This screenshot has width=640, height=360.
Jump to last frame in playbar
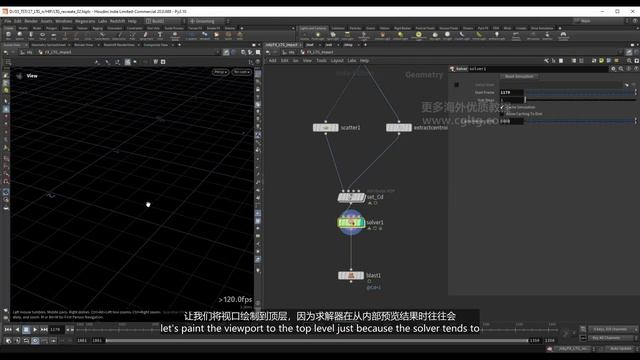point(44,329)
